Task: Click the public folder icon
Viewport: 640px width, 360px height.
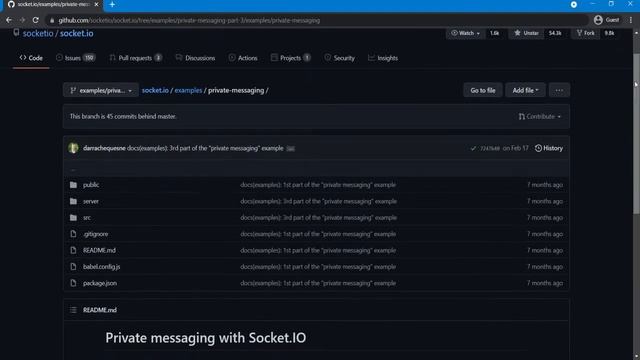Action: click(73, 185)
